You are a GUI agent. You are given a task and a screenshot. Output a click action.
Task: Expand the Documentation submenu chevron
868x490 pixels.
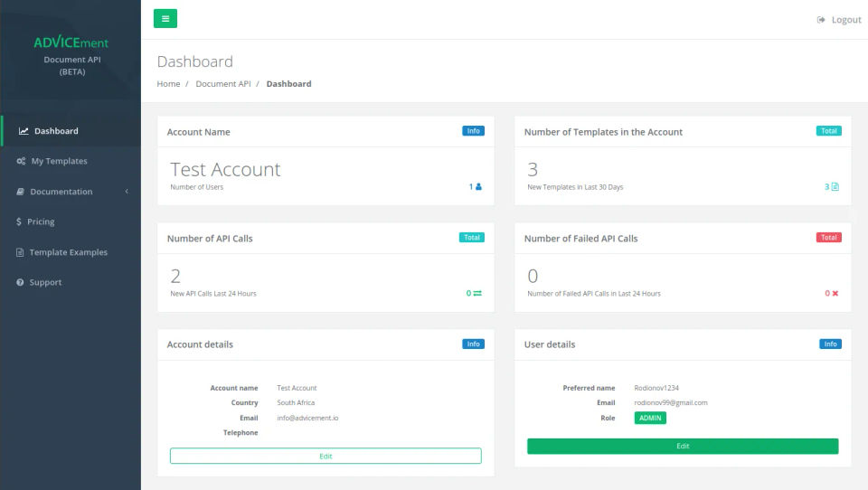pyautogui.click(x=127, y=192)
